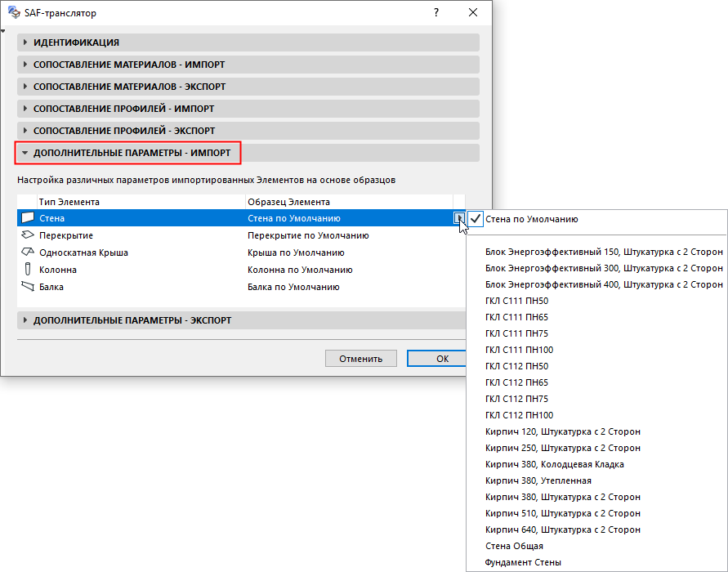This screenshot has width=728, height=572.
Task: Expand the ИДЕНТИФИКАЦИЯ section
Action: click(x=248, y=42)
